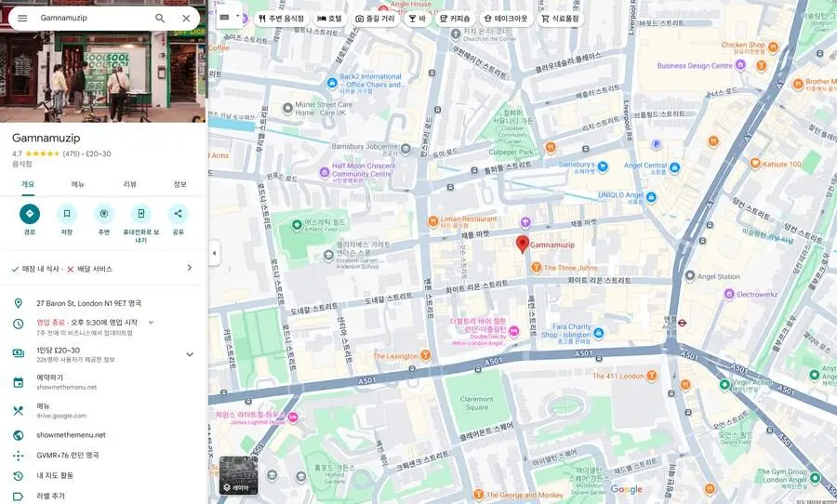Select Angel Station marker on map

[690, 276]
